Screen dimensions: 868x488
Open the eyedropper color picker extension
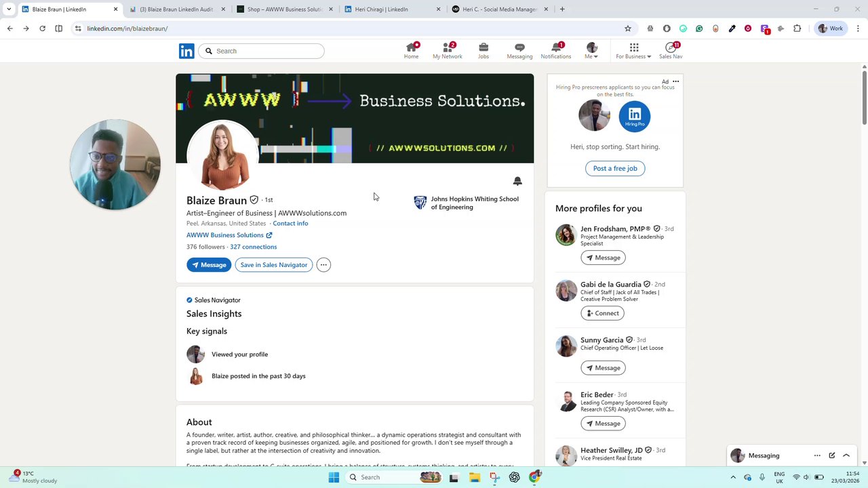pos(732,28)
